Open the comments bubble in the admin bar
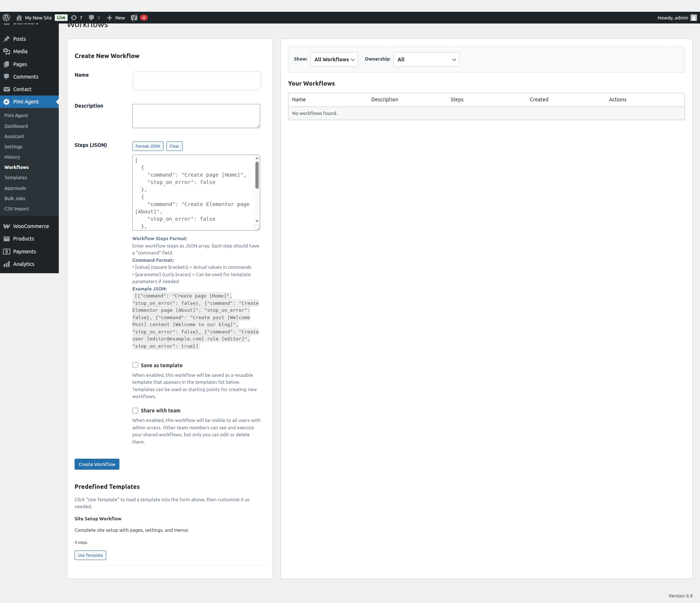700x603 pixels. click(x=92, y=18)
